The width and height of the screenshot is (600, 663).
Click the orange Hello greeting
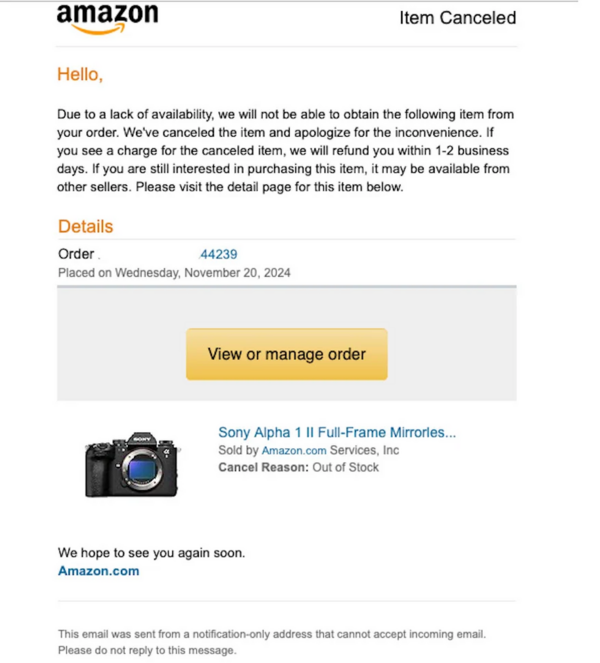click(80, 74)
